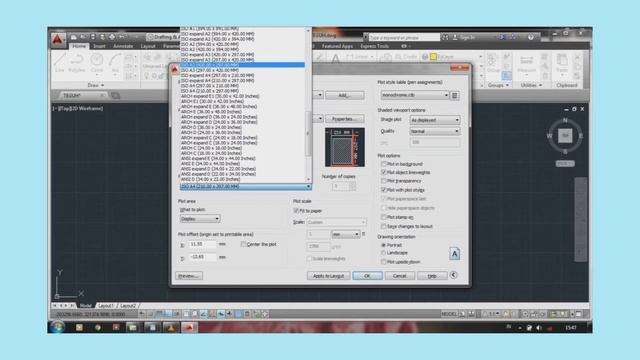Switch to the Annotate ribbon tab
This screenshot has width=640, height=360.
(x=123, y=46)
